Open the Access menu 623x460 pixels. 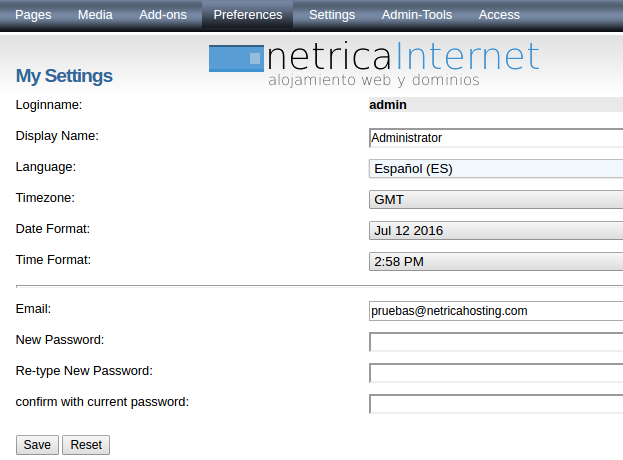tap(499, 15)
